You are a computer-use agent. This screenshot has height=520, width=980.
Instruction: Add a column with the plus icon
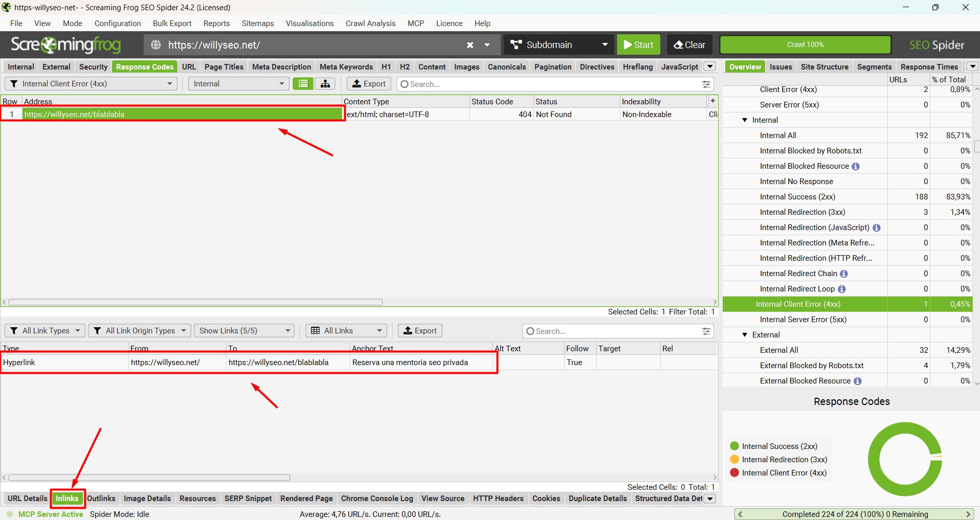pyautogui.click(x=712, y=101)
